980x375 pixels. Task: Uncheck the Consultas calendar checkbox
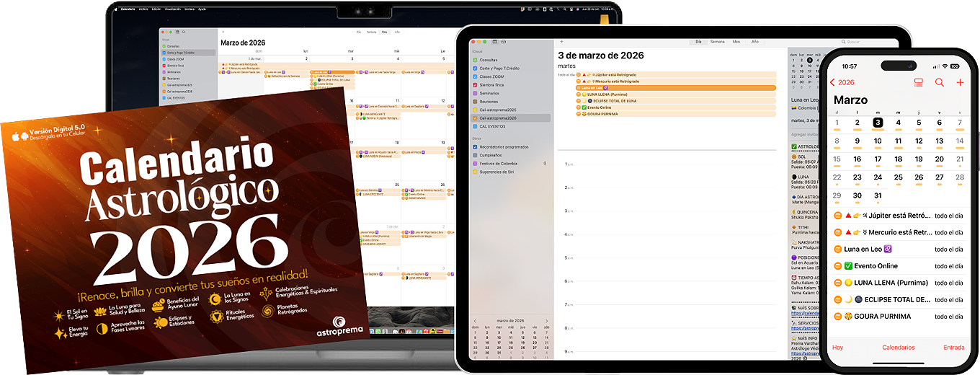pos(475,60)
